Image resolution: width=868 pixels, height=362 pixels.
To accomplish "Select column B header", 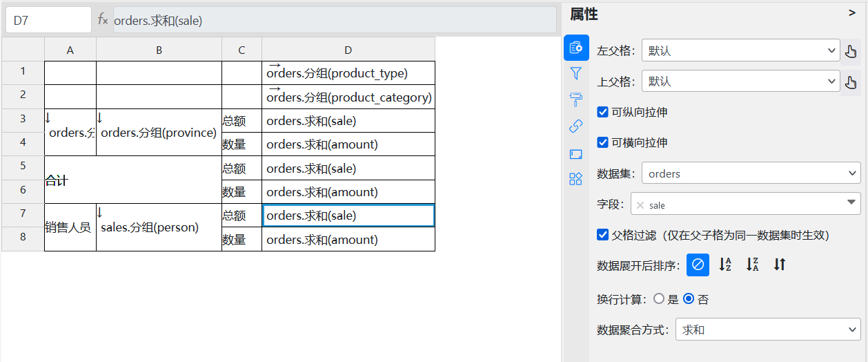I will (x=159, y=49).
